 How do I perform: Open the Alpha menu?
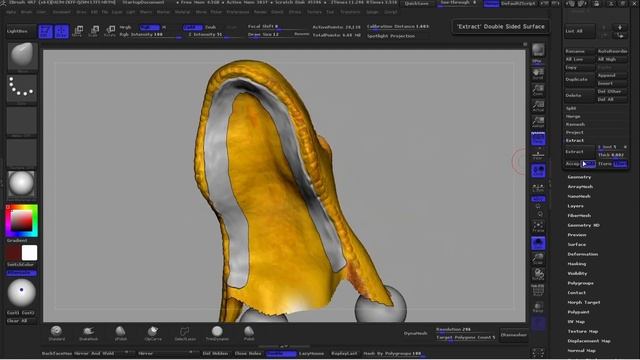pyautogui.click(x=11, y=12)
